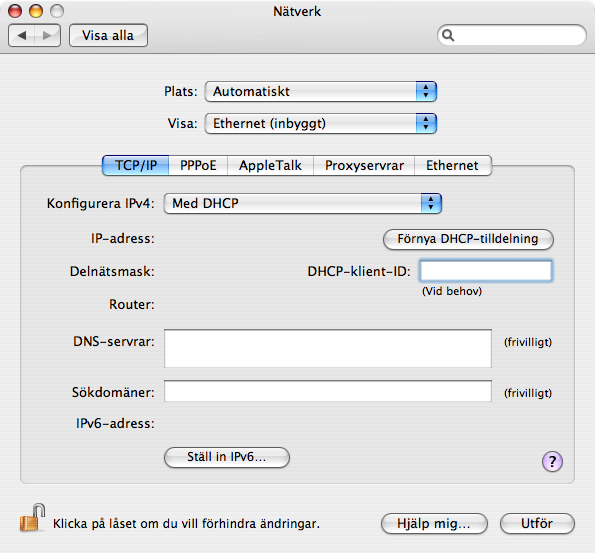Switch to the AppleTalk tab

pyautogui.click(x=270, y=165)
